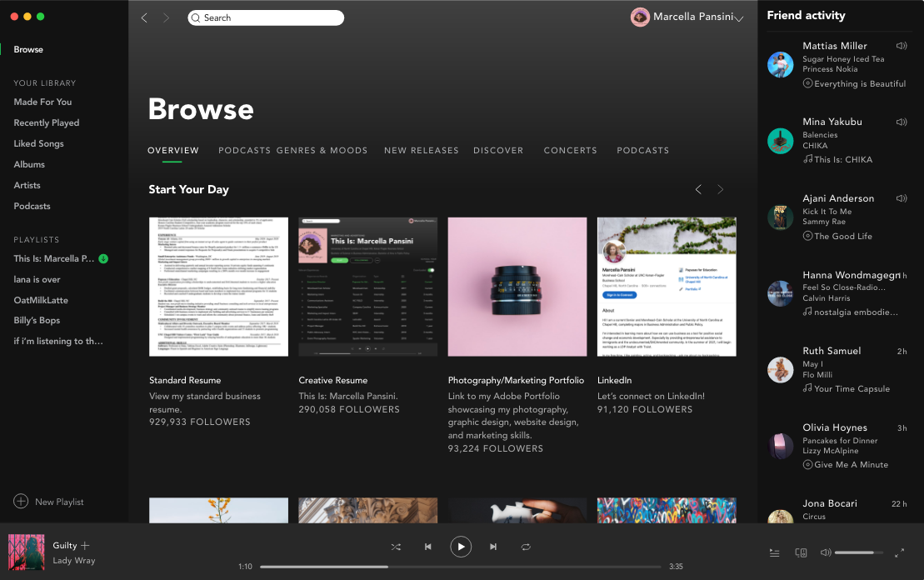Click Marcella Pansini profile avatar
Viewport: 924px width, 580px height.
[x=640, y=17]
